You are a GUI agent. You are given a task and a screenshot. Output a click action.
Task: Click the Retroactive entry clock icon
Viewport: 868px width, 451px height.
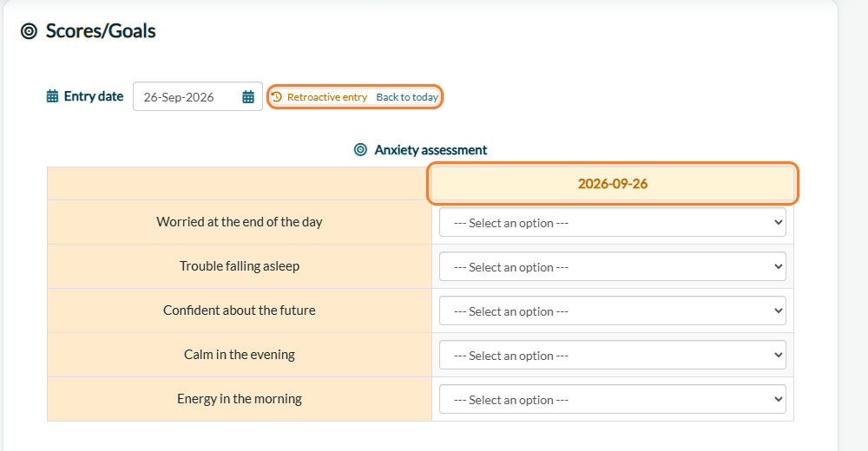(278, 97)
